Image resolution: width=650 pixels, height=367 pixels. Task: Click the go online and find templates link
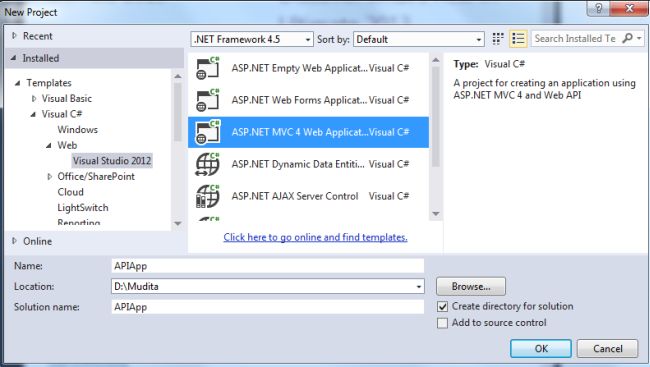tap(315, 237)
